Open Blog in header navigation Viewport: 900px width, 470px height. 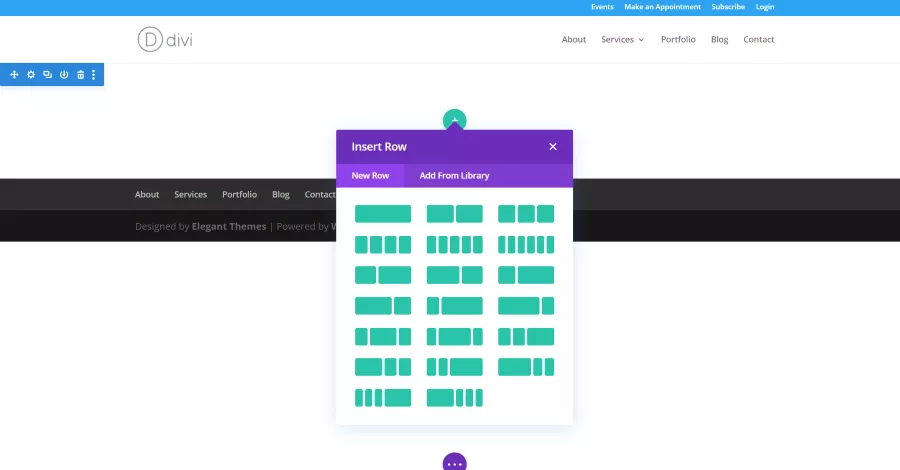[719, 40]
